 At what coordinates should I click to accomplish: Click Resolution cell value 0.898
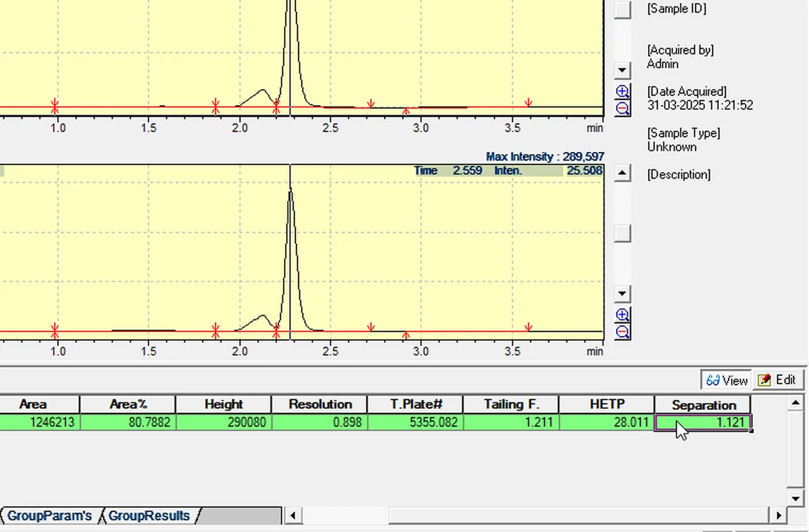[x=320, y=422]
